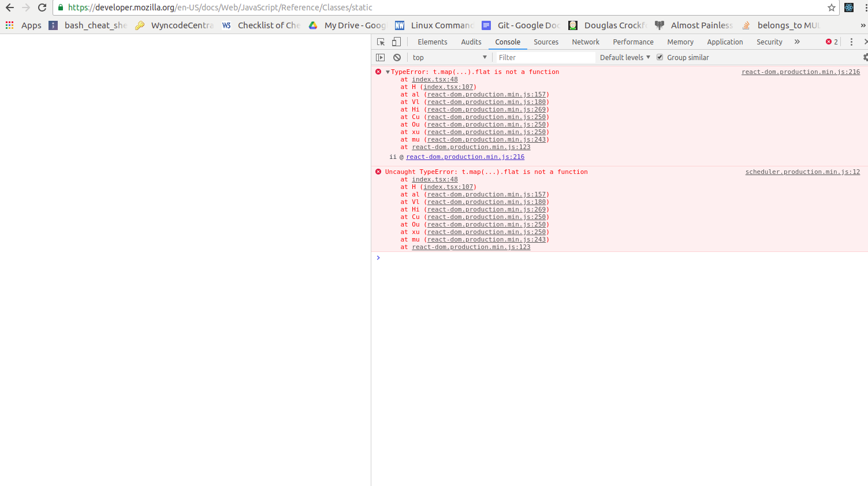Viewport: 868px width, 486px height.
Task: Open the Memory tab
Action: 680,42
